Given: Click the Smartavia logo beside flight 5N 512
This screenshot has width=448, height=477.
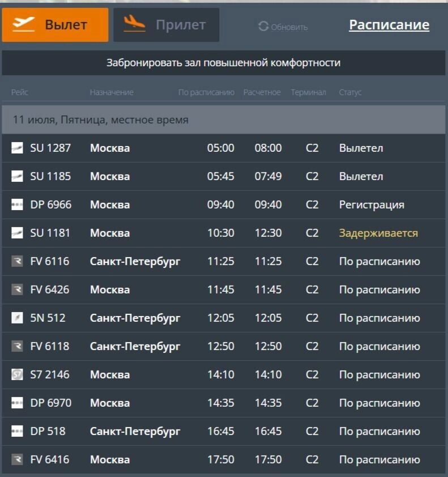Looking at the screenshot, I should coord(18,318).
